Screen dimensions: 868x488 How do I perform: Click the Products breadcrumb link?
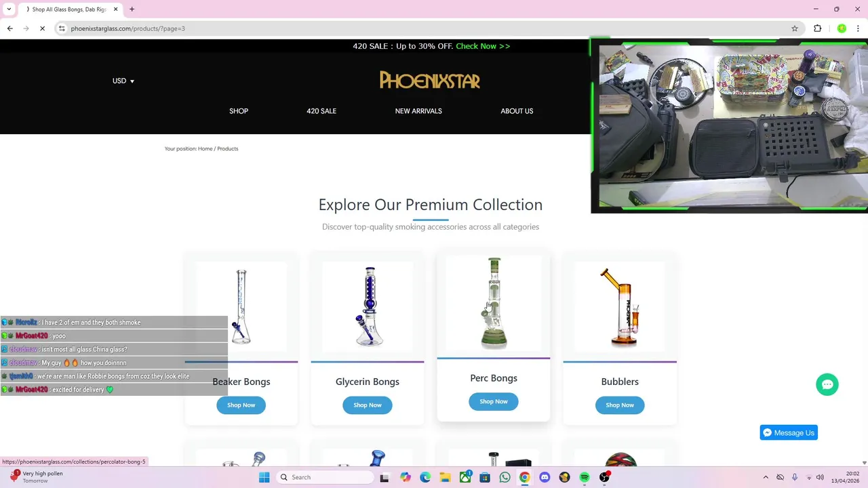tap(228, 148)
